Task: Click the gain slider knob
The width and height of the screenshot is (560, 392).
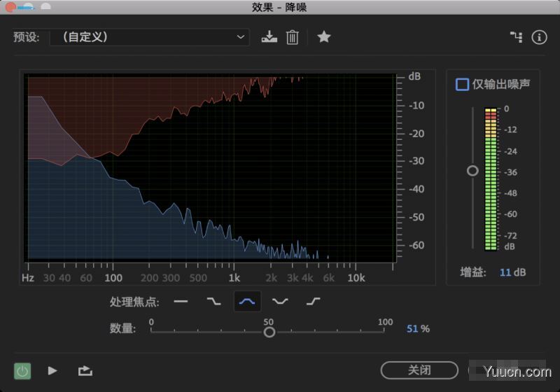Action: tap(472, 171)
